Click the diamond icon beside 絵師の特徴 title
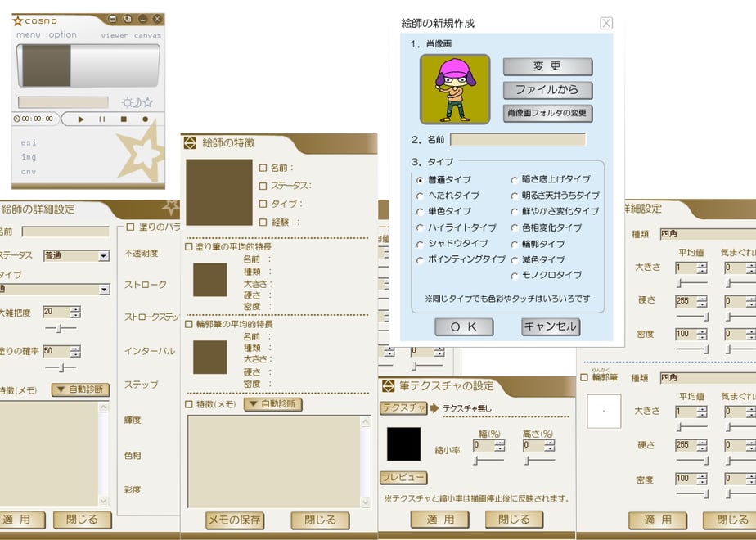756x540 pixels. pyautogui.click(x=190, y=142)
